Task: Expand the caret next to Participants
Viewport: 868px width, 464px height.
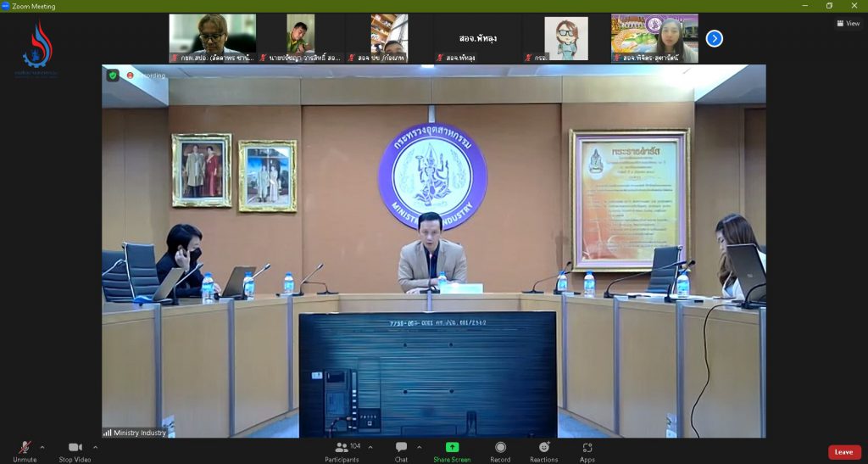Action: pyautogui.click(x=370, y=447)
